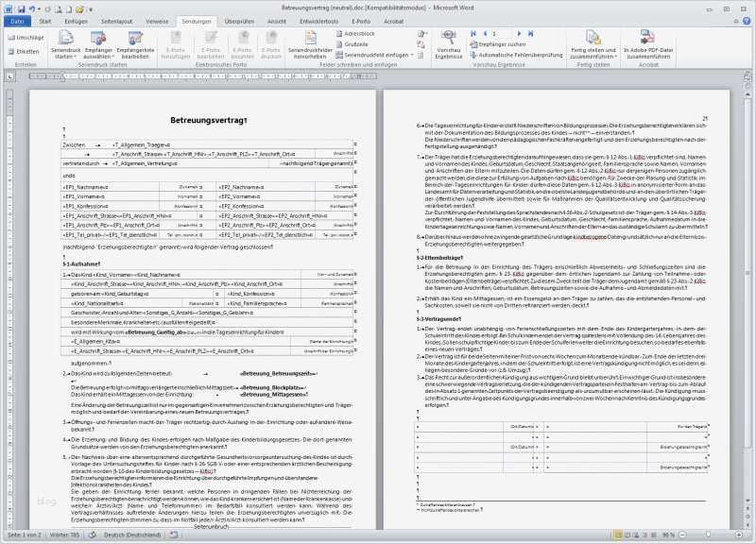The image size is (756, 544).
Task: Select the Web Layout view button
Action: click(636, 535)
